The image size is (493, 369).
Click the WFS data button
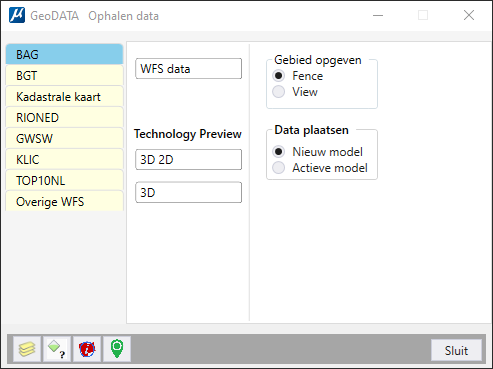(x=189, y=69)
